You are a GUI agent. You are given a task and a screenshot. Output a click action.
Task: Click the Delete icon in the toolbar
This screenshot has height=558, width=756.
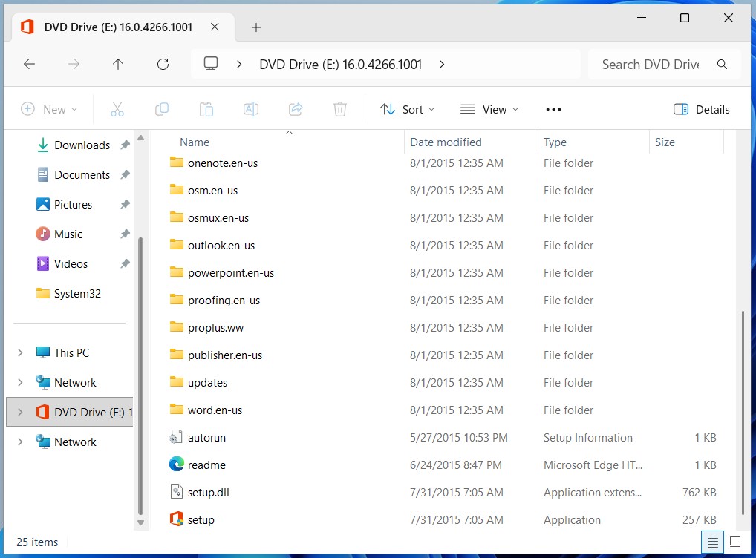coord(339,109)
